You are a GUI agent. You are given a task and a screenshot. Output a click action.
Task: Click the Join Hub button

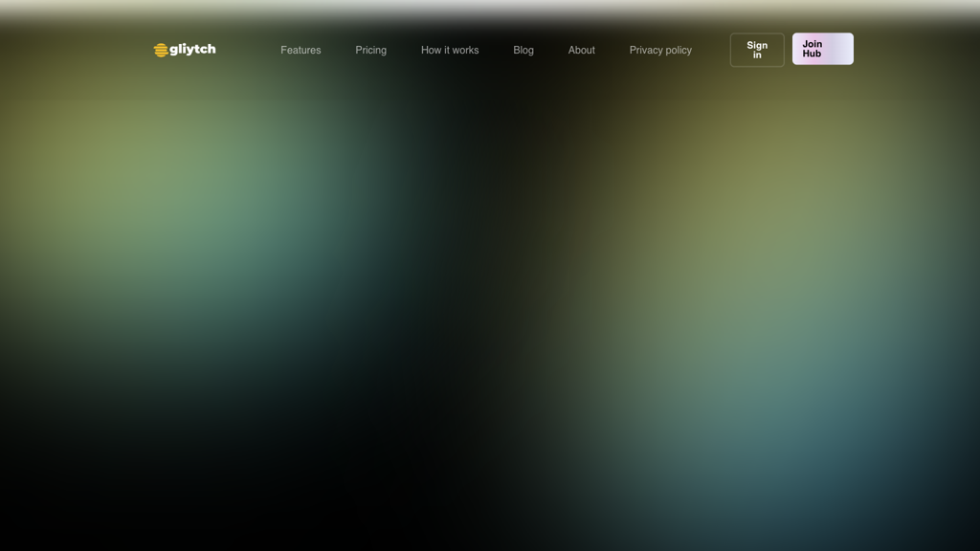pyautogui.click(x=822, y=49)
